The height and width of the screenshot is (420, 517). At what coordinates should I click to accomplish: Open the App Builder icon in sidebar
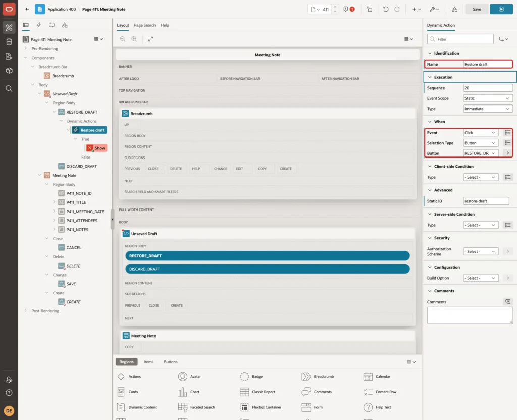pos(9,28)
